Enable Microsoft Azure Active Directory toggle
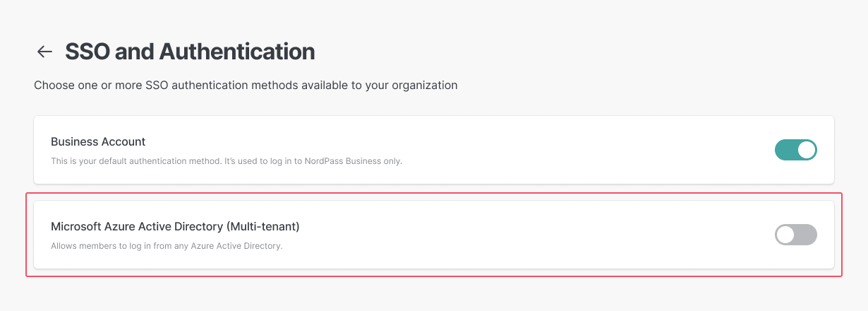The height and width of the screenshot is (311, 868). 795,235
